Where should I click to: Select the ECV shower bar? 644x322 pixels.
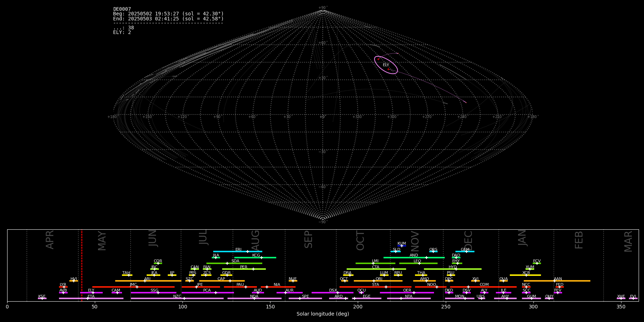[x=537, y=263]
